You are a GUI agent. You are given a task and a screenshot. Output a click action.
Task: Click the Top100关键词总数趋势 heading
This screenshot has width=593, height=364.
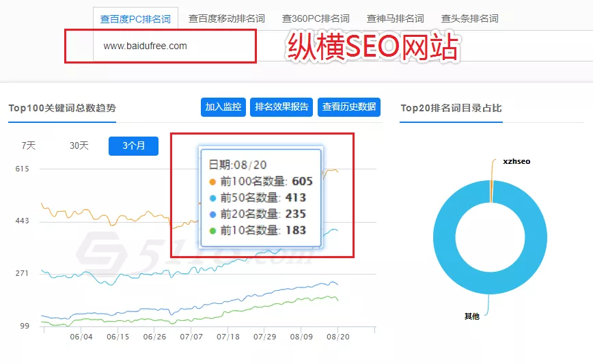click(62, 108)
